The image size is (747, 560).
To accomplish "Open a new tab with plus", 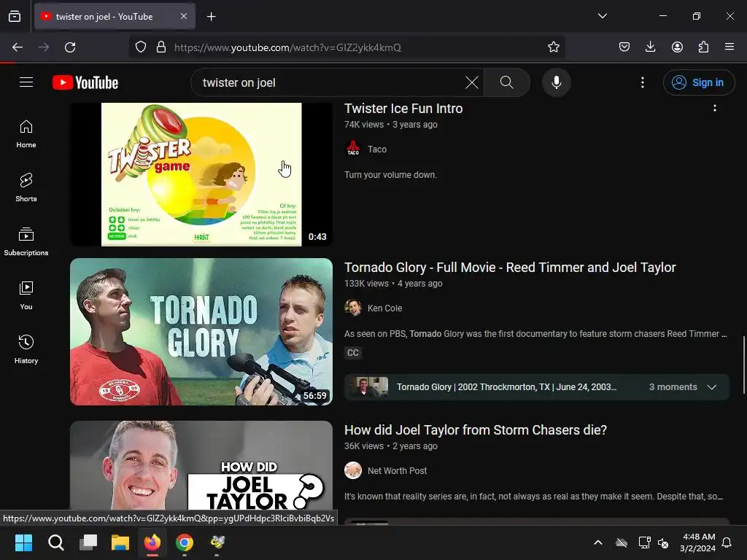I will point(211,17).
